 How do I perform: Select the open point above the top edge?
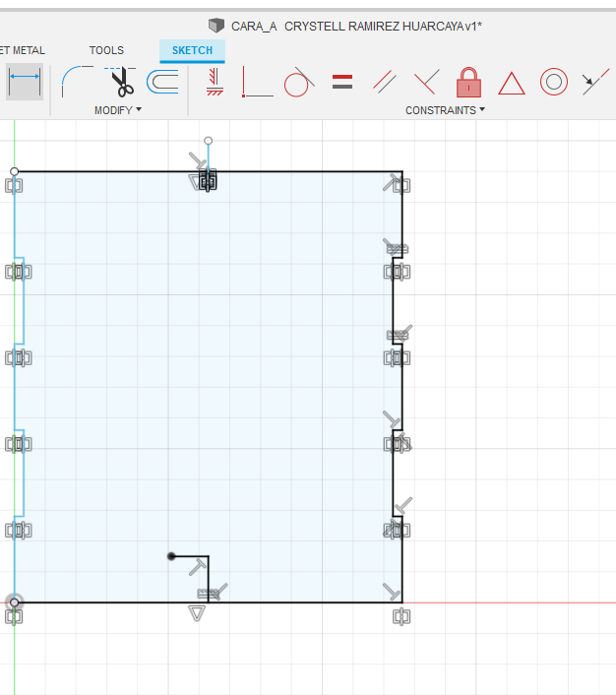(x=208, y=141)
